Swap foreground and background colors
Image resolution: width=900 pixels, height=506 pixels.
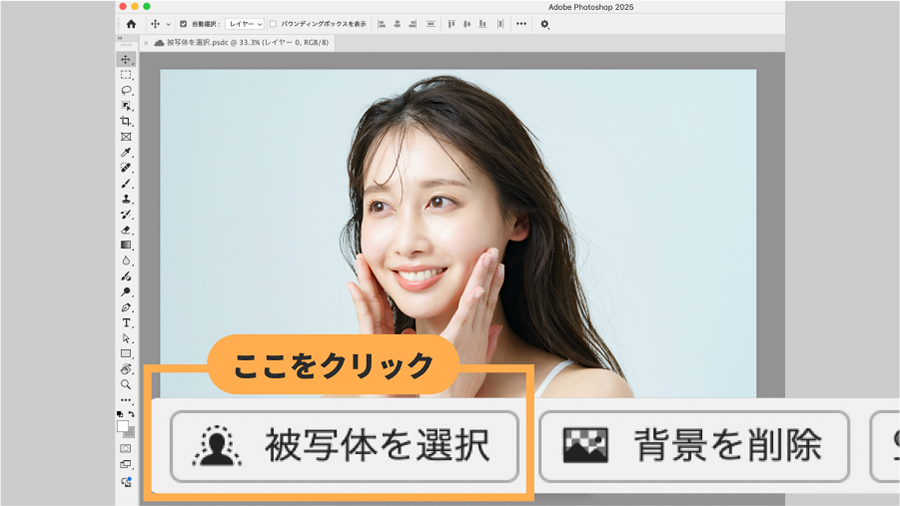tap(131, 414)
